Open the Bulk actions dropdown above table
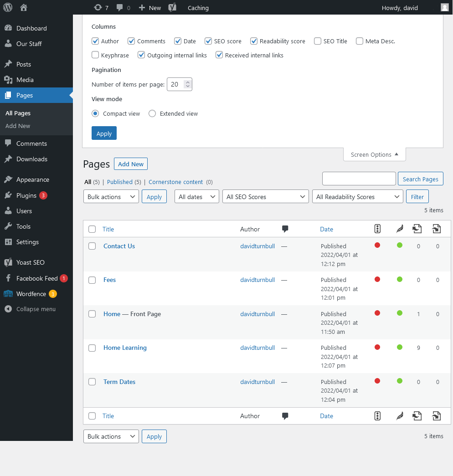Viewport: 453px width, 476px height. coord(111,197)
